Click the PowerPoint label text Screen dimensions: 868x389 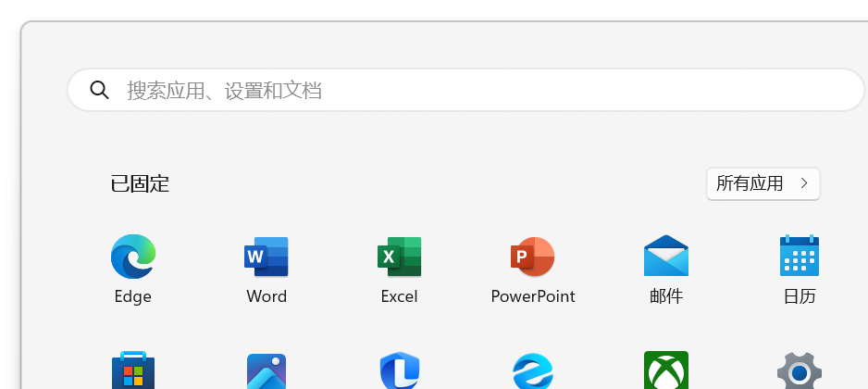[x=532, y=296]
